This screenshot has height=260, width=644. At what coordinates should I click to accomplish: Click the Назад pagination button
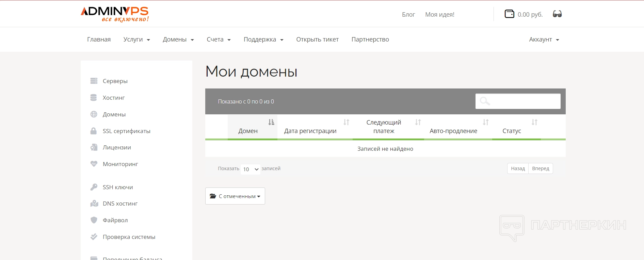tap(518, 168)
